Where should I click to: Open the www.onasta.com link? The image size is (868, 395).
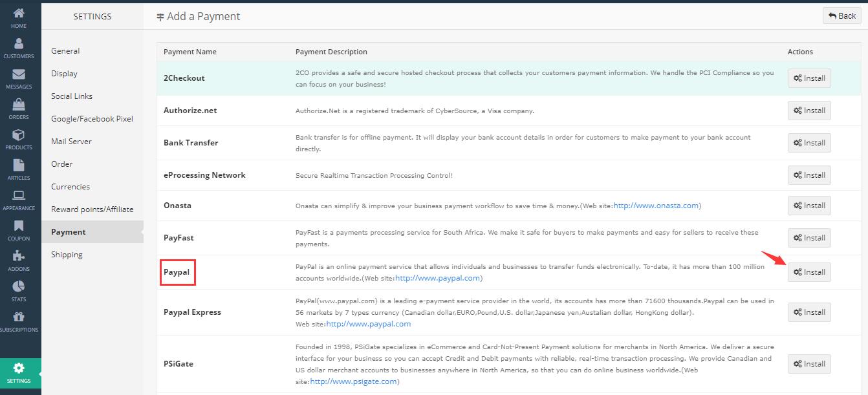(656, 206)
